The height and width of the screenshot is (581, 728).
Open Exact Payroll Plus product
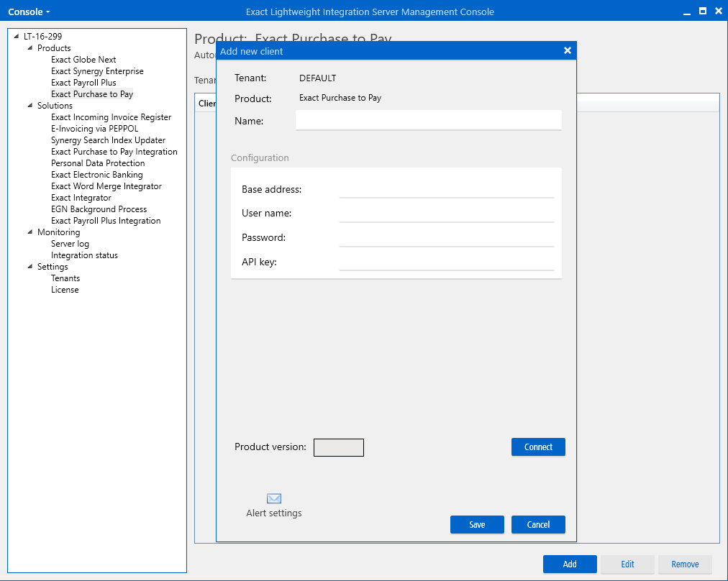[x=83, y=83]
